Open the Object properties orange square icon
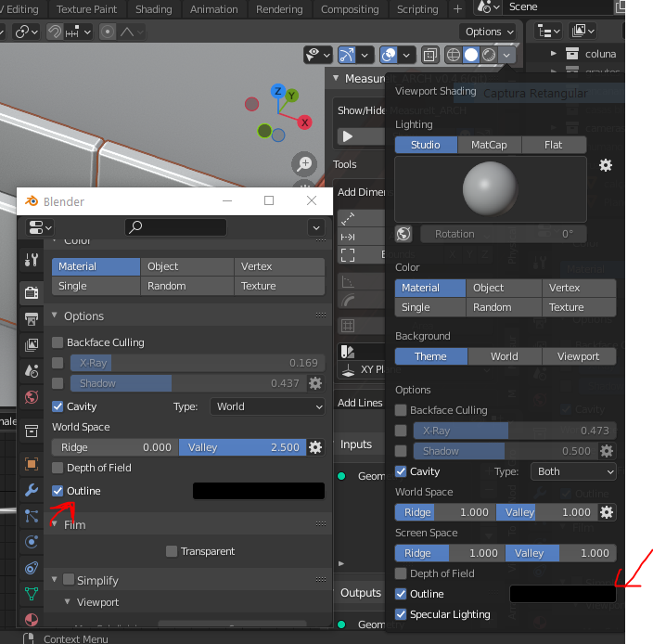 (x=32, y=464)
